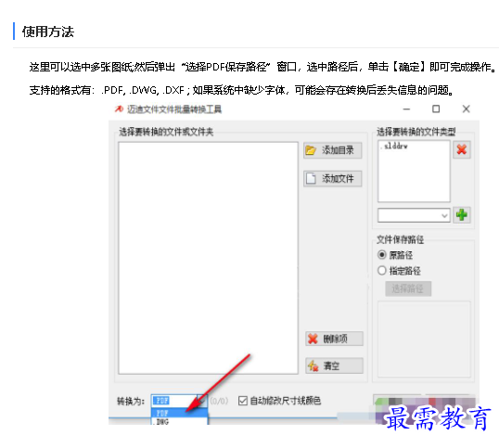Click the 清空 clear list button
499x448 pixels.
point(334,365)
